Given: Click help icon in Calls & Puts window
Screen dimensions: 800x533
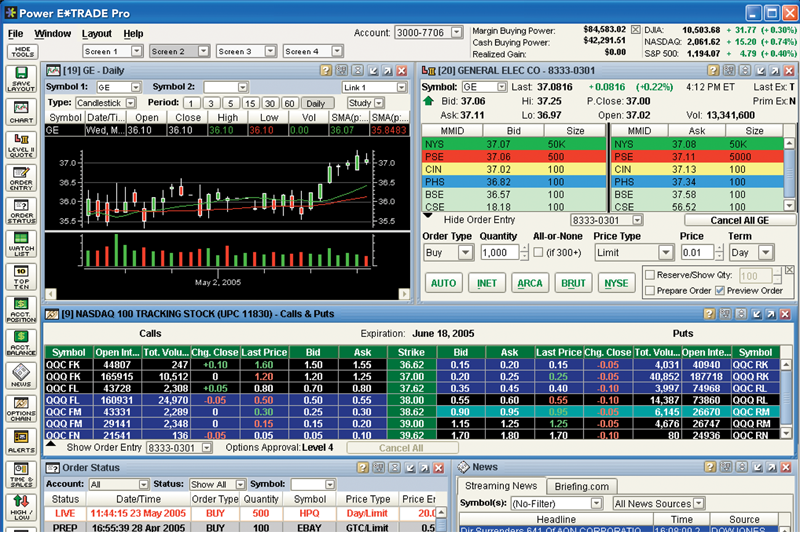Looking at the screenshot, I should (x=709, y=314).
